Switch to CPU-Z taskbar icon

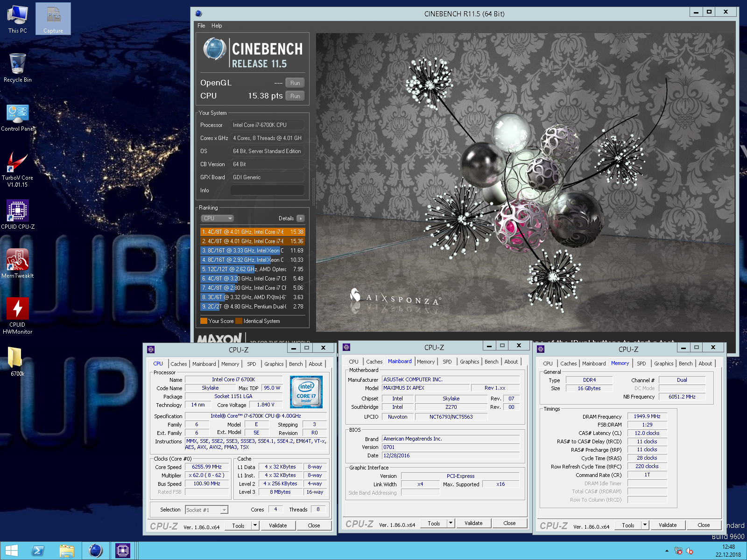pos(123,551)
